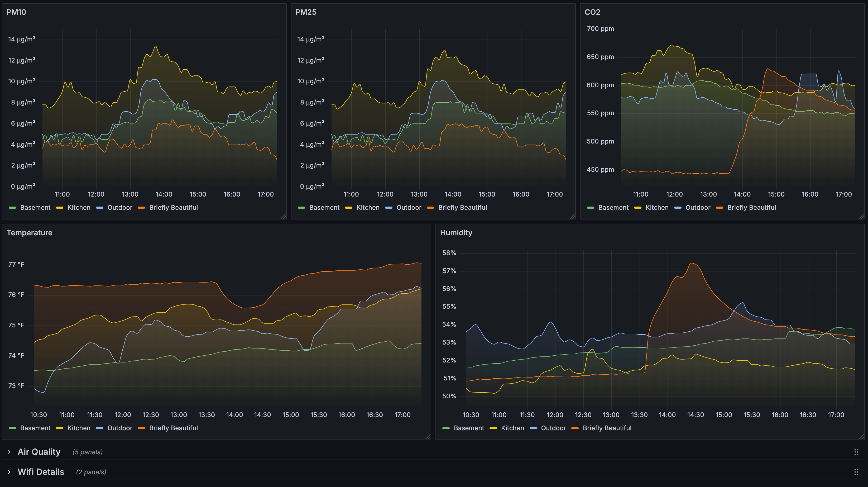Click the Humidity panel title
Image resolution: width=868 pixels, height=487 pixels.
(456, 232)
